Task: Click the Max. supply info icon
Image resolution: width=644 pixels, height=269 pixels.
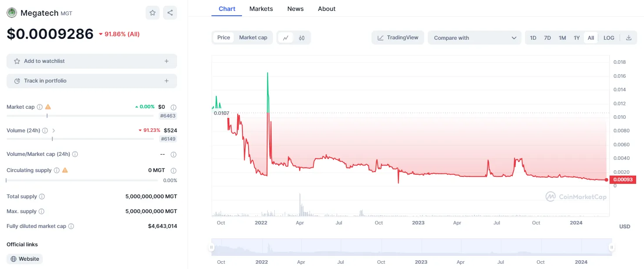Action: (41, 211)
